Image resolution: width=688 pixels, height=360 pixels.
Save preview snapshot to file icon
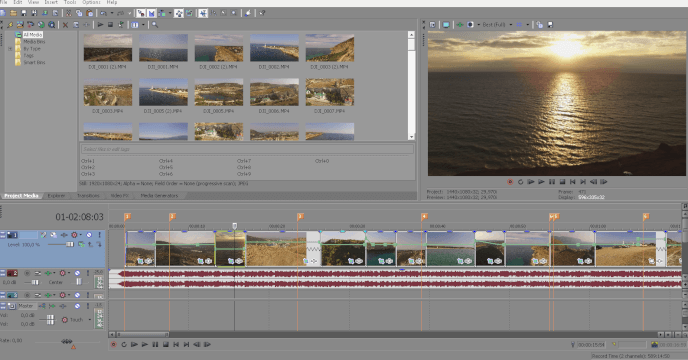coord(550,25)
